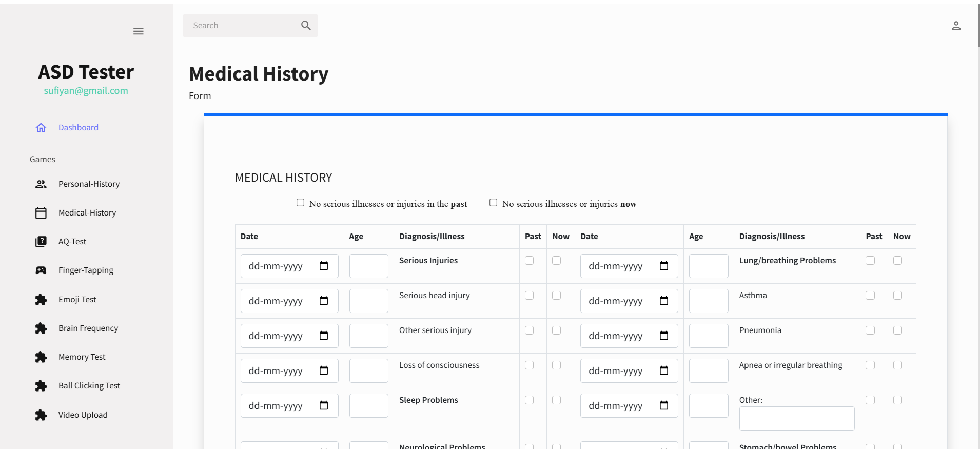Tick the Past checkbox for Serious head injury
This screenshot has width=980, height=449.
(x=530, y=296)
